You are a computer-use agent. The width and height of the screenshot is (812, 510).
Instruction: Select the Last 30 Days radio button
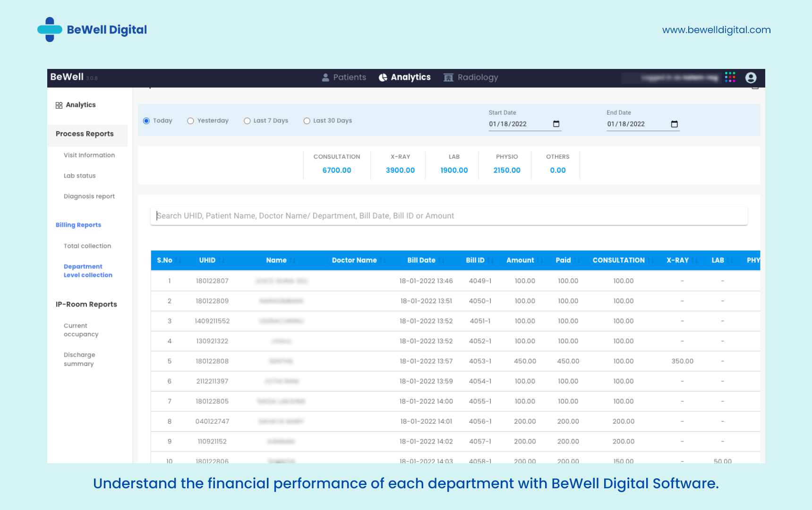click(307, 120)
